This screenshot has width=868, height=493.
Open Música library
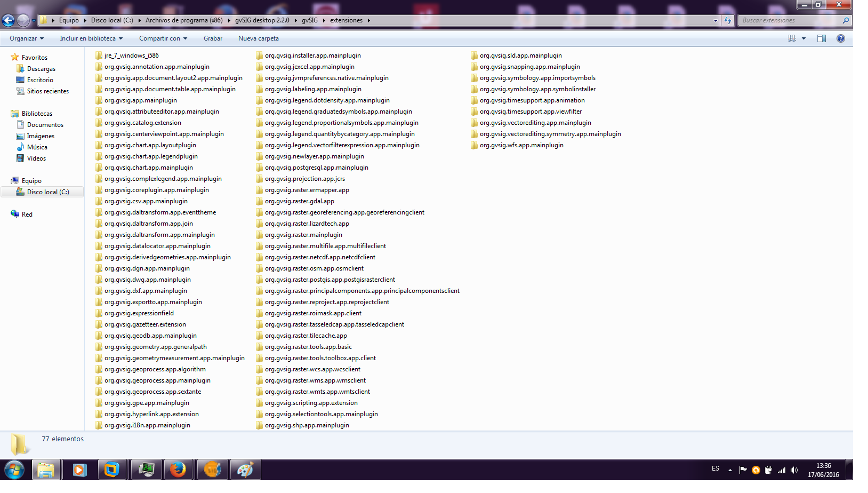point(37,147)
